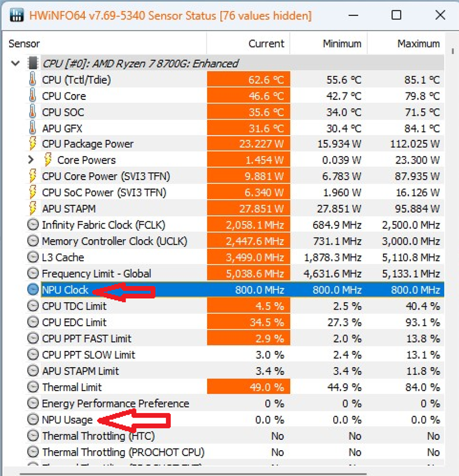Click the CPU chip icon beside AMD Ryzen 7 8700G
459x476 pixels.
click(33, 63)
